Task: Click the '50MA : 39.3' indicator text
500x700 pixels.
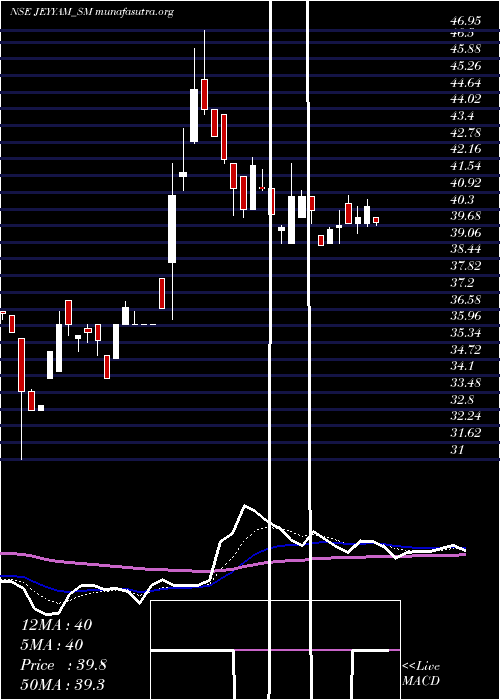Action: point(62,685)
